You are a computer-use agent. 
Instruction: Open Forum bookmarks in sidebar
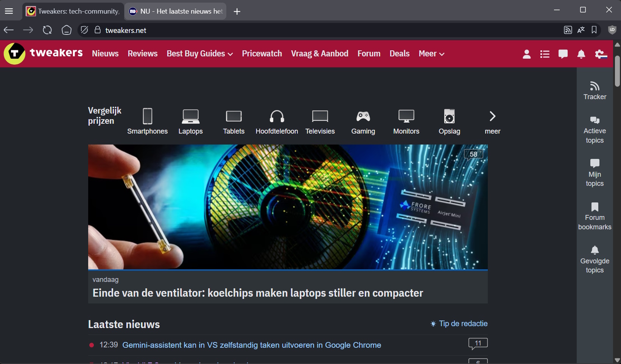coord(595,216)
